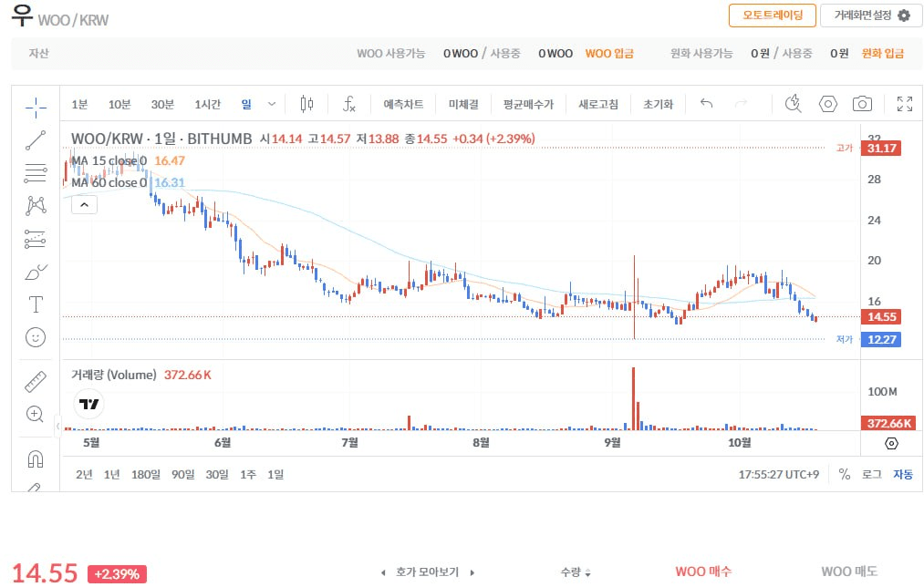Select the trend line drawing tool
The width and height of the screenshot is (924, 587).
(36, 140)
